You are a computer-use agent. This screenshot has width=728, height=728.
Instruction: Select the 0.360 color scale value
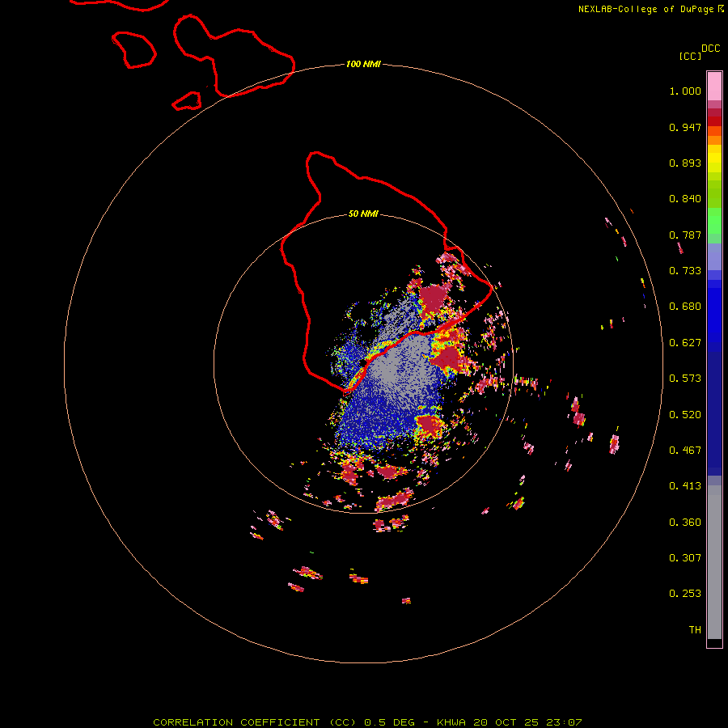pyautogui.click(x=685, y=523)
